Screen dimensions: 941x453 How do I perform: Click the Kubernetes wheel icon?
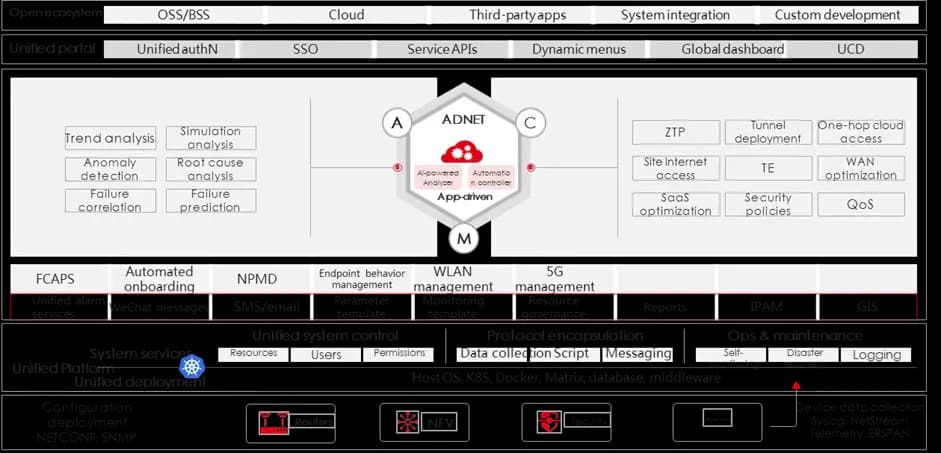192,366
